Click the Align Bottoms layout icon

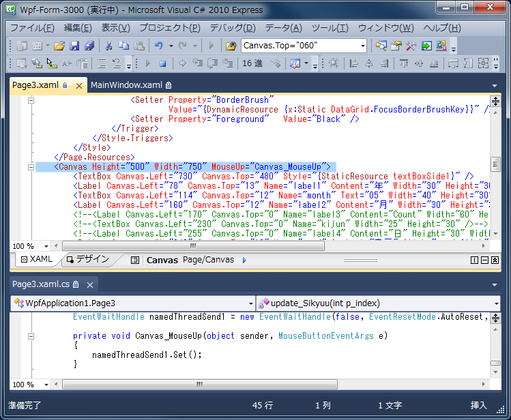click(434, 63)
